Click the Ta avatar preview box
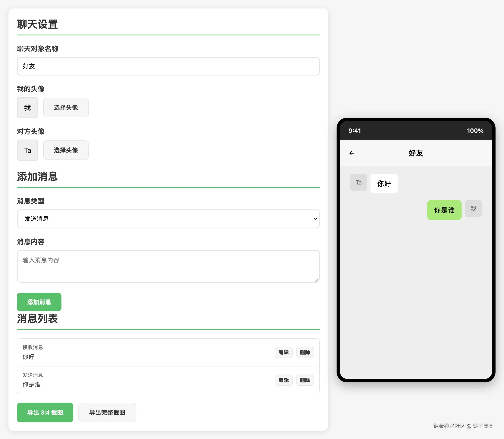Viewport: 504px width, 439px height. pos(27,150)
